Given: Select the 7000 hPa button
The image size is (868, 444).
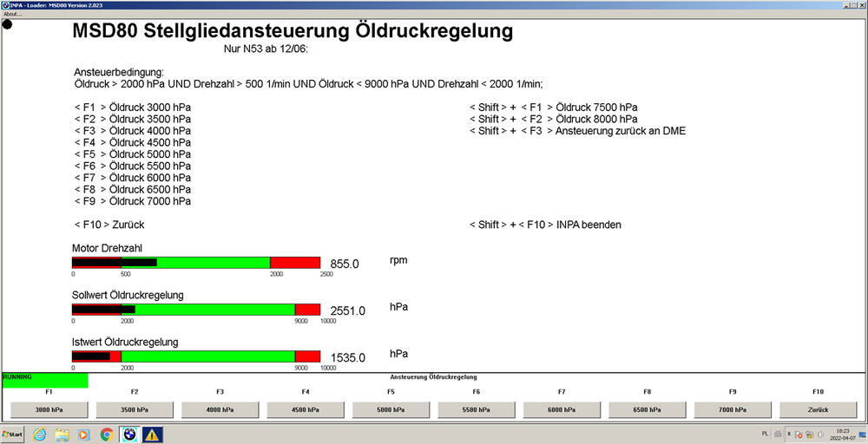Looking at the screenshot, I should [x=733, y=409].
